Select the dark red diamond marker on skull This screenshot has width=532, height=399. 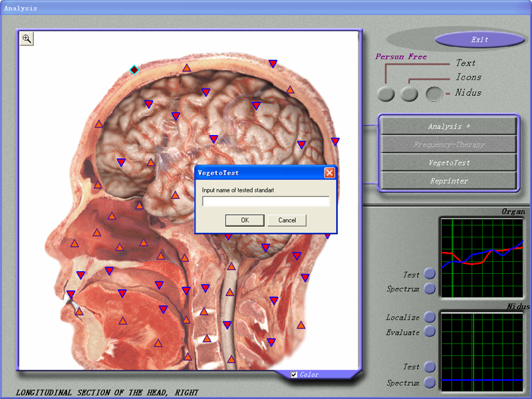pos(134,70)
